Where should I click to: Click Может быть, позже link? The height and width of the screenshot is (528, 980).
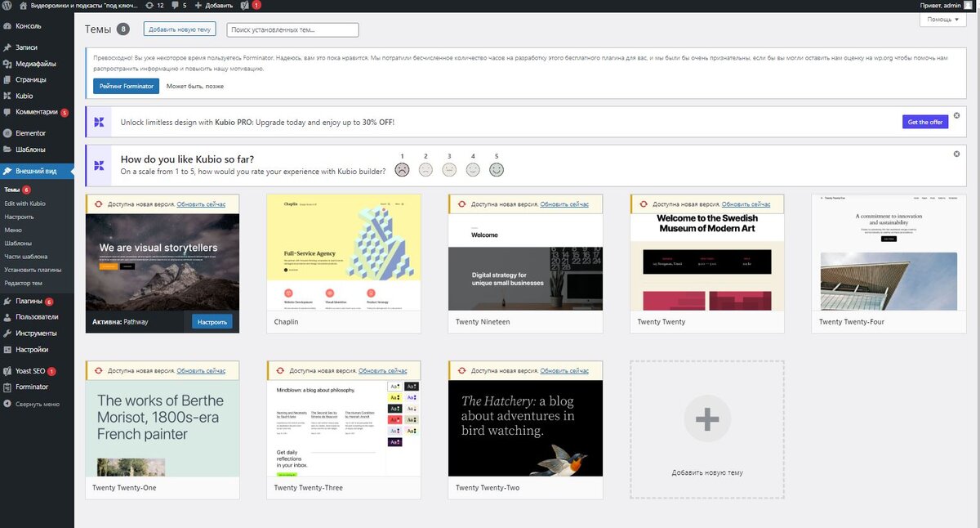195,86
